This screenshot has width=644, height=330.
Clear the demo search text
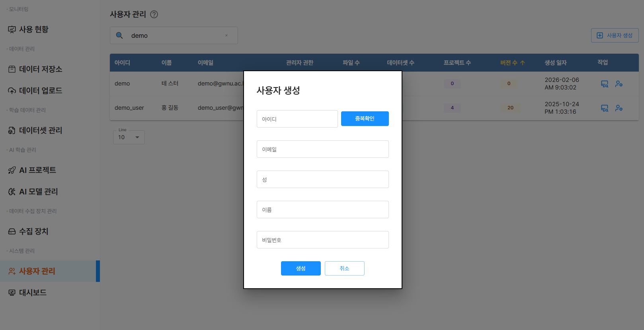(x=226, y=35)
